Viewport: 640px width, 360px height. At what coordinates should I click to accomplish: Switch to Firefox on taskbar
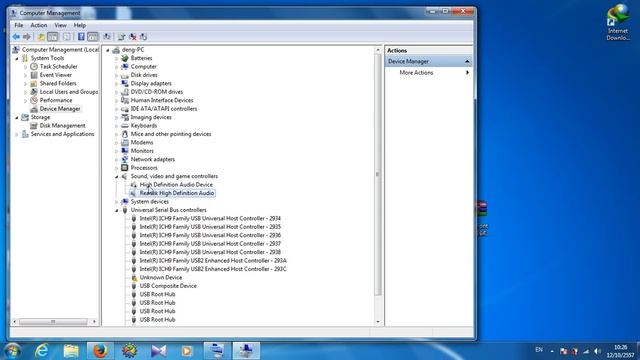click(x=100, y=351)
